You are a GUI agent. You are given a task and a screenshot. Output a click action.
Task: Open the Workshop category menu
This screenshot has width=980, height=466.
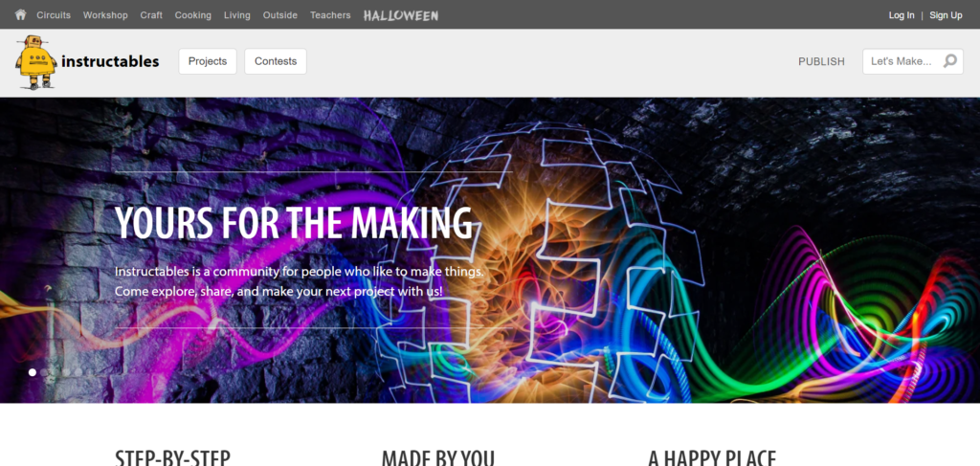[105, 15]
